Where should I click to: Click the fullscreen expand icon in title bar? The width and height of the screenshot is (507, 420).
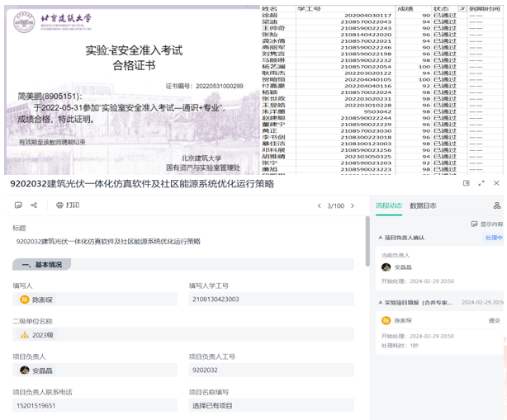(481, 183)
